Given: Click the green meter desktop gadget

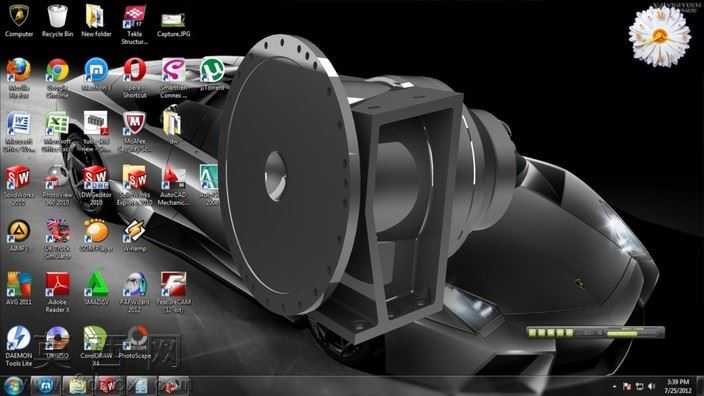Looking at the screenshot, I should tap(595, 333).
